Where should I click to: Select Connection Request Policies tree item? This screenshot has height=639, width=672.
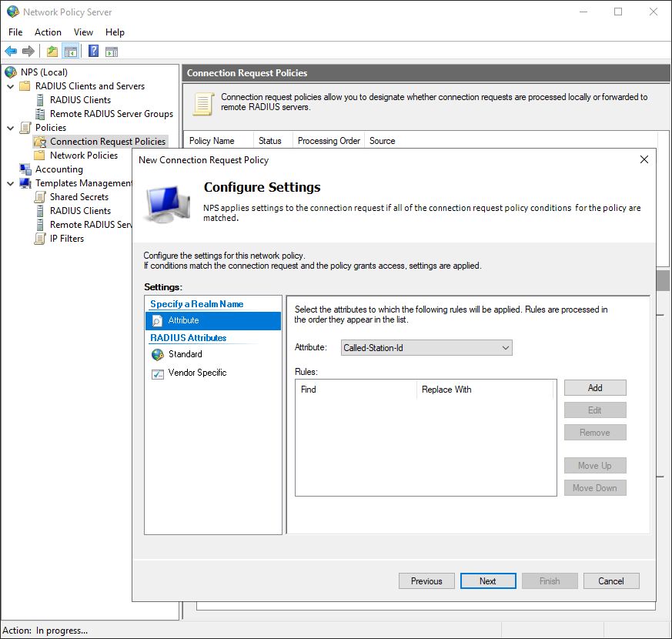pyautogui.click(x=108, y=142)
